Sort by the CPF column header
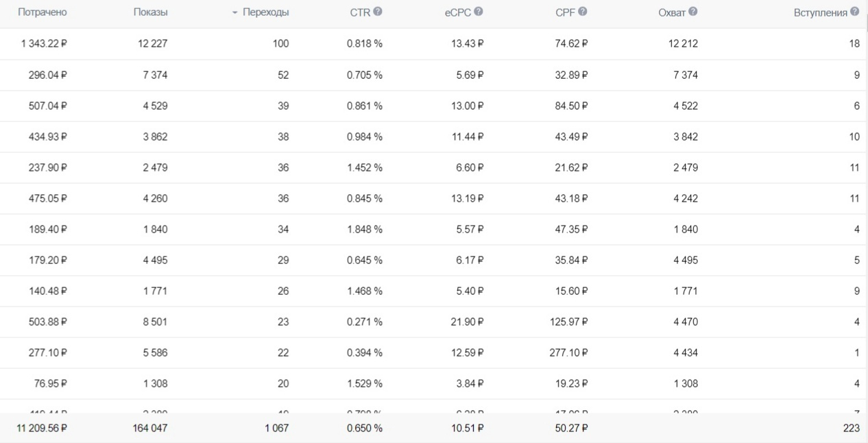The width and height of the screenshot is (868, 443). tap(566, 12)
